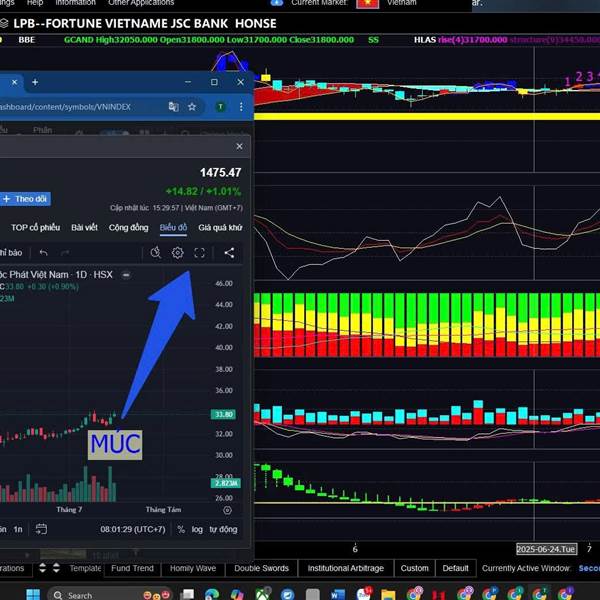Screen dimensions: 600x600
Task: Switch to TOP cổ phiếu tab
Action: [x=36, y=228]
